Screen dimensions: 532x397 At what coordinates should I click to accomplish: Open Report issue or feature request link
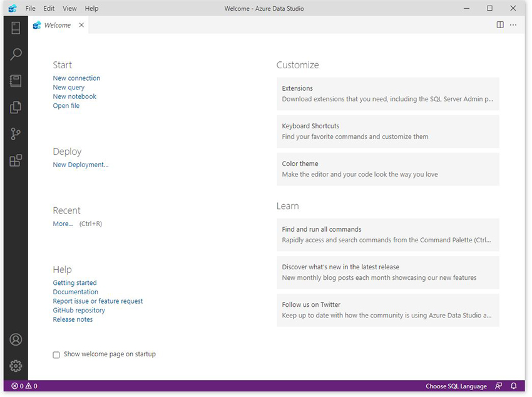click(x=98, y=301)
